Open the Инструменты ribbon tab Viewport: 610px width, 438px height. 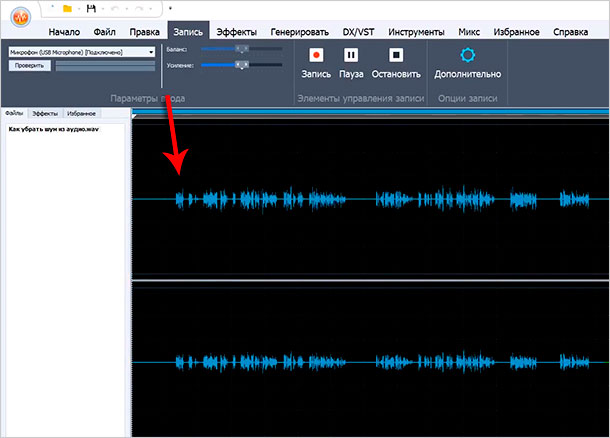(416, 32)
